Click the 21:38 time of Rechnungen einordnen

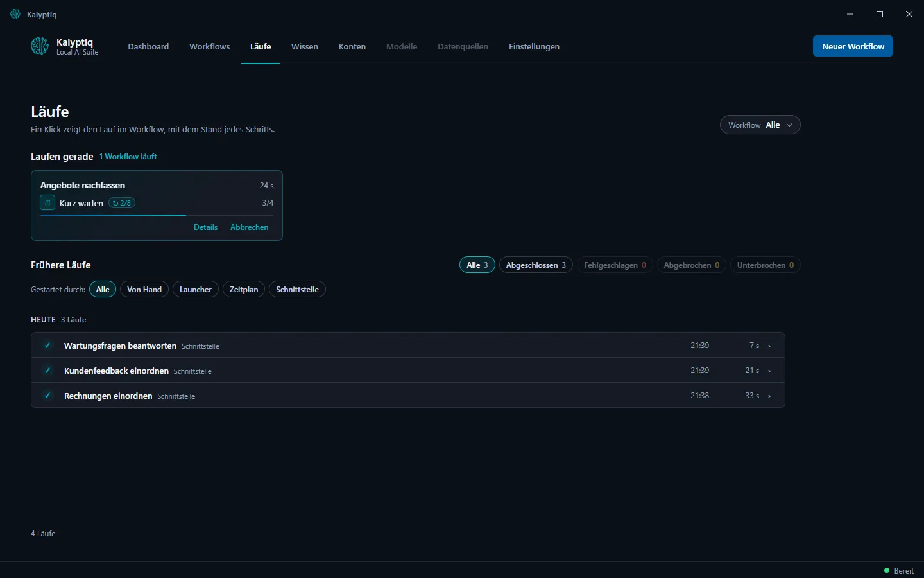pyautogui.click(x=699, y=396)
